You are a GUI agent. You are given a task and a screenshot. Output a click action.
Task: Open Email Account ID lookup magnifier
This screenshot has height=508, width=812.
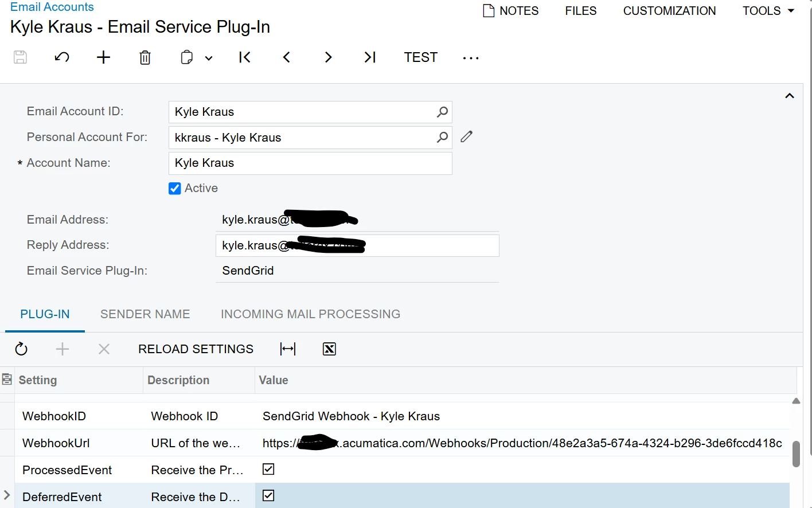tap(442, 112)
